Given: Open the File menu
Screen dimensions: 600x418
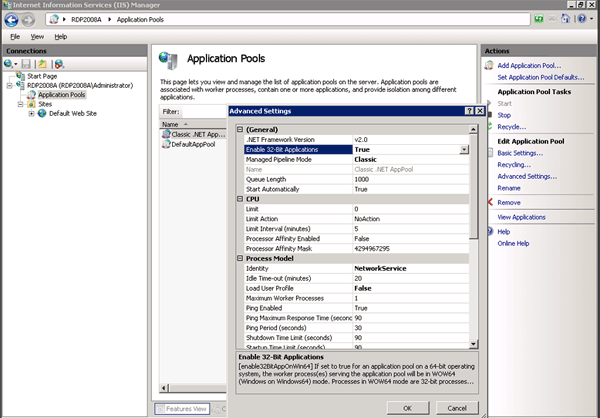Looking at the screenshot, I should [x=15, y=37].
